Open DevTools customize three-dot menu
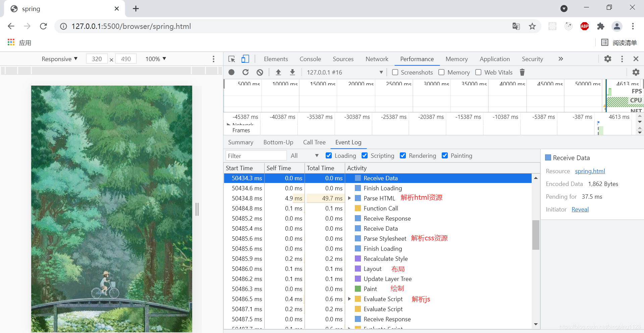This screenshot has height=333, width=644. pos(622,59)
